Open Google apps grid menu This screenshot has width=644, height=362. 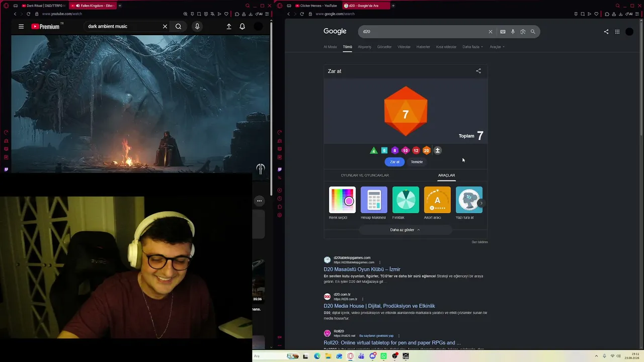(x=617, y=32)
